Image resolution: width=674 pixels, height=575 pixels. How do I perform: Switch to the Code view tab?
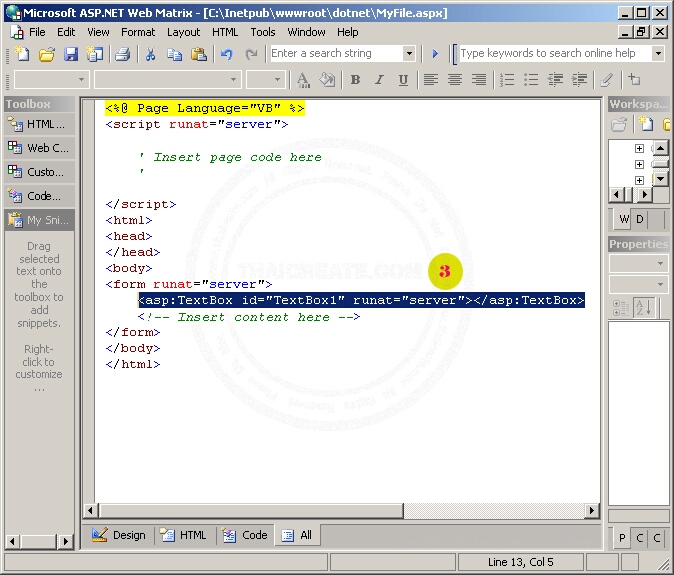coord(245,535)
